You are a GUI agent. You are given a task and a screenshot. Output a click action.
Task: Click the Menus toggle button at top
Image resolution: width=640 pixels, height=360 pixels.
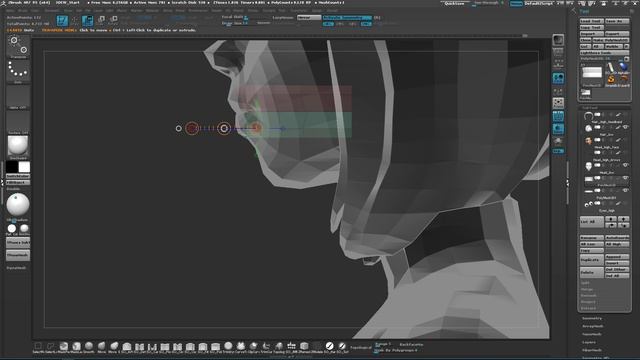click(516, 3)
